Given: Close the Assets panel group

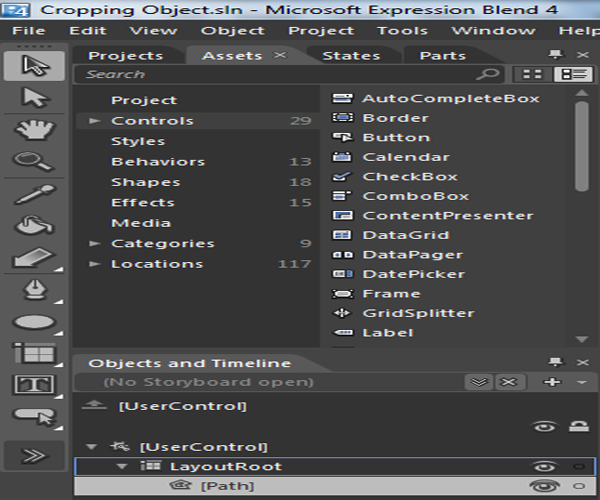Looking at the screenshot, I should coord(583,55).
